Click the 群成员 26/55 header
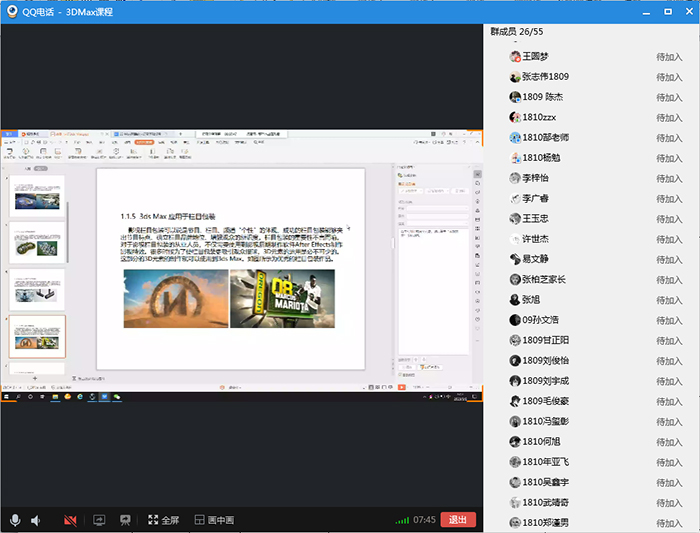Screen dimensions: 700x533 pyautogui.click(x=517, y=32)
